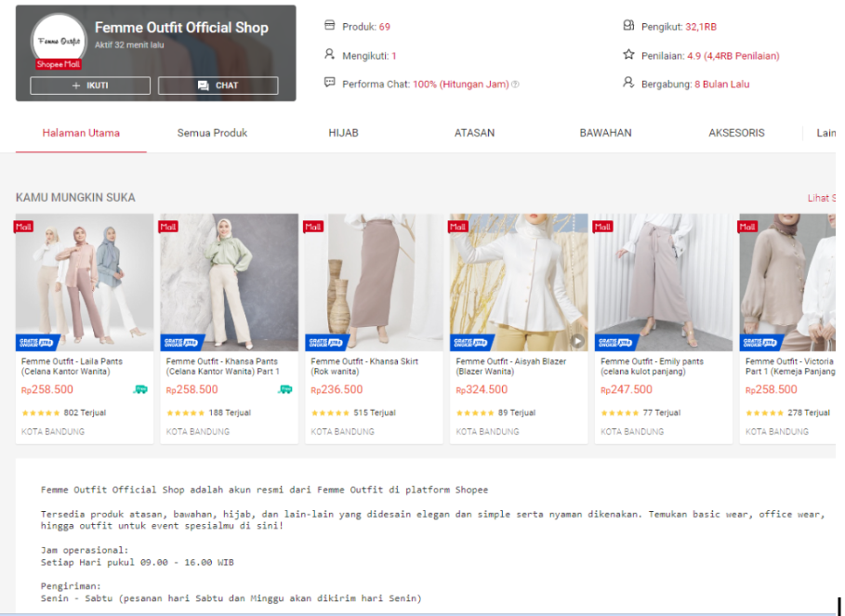Click the 802 Terjual text
845x616 pixels.
click(x=85, y=413)
